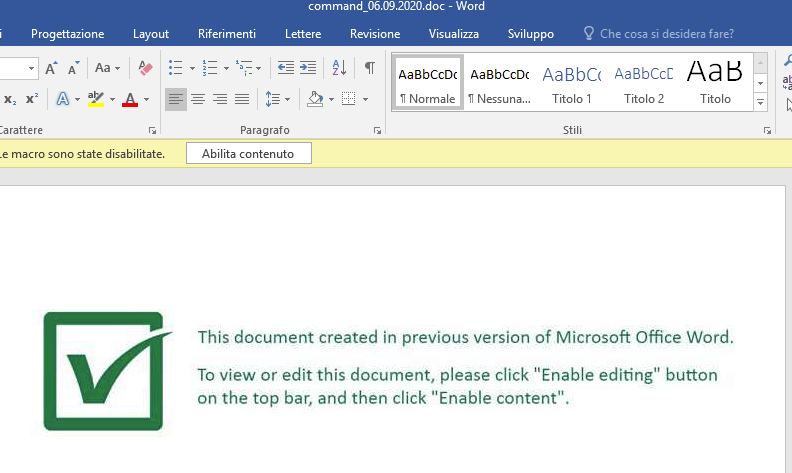792x473 pixels.
Task: Apply the Titolo 1 style
Action: [x=572, y=82]
